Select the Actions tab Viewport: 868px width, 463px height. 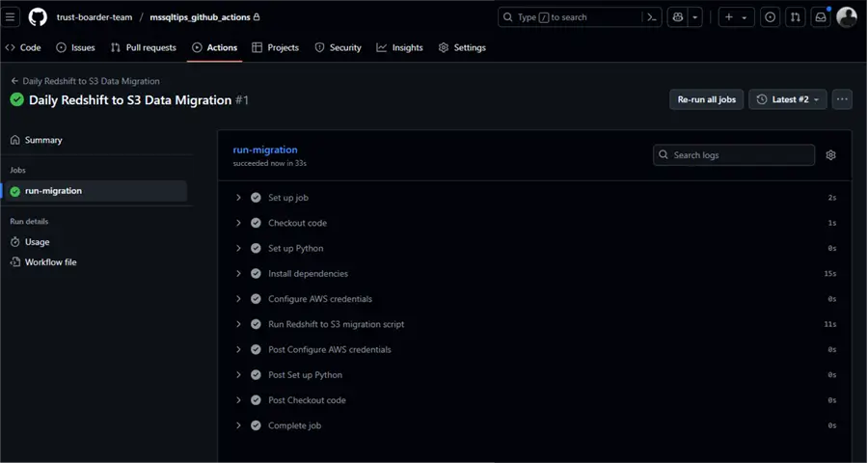pyautogui.click(x=215, y=47)
